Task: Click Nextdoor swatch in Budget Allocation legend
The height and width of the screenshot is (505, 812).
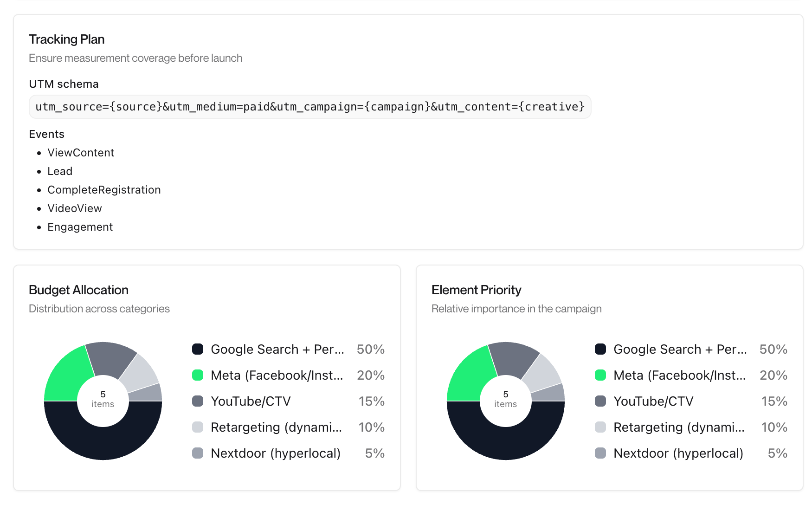Action: tap(198, 453)
